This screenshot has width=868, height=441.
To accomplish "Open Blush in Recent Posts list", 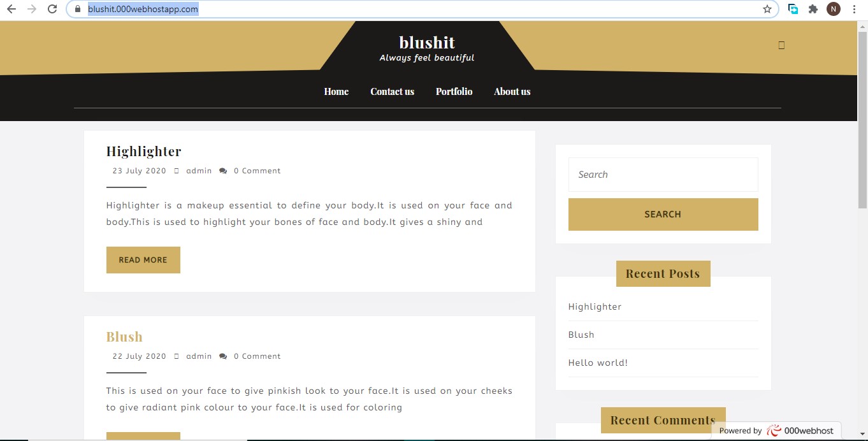I will [581, 335].
